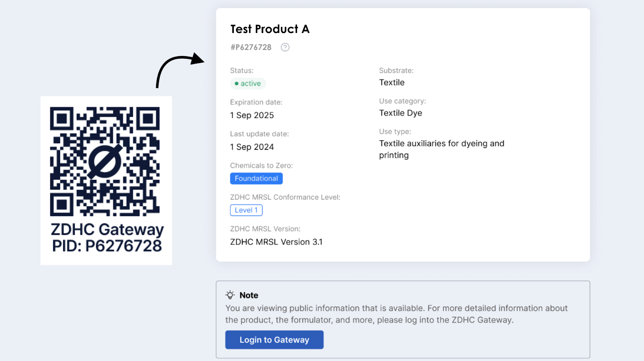Click the curved black arrow graphic
Image resolution: width=644 pixels, height=361 pixels.
click(x=180, y=70)
